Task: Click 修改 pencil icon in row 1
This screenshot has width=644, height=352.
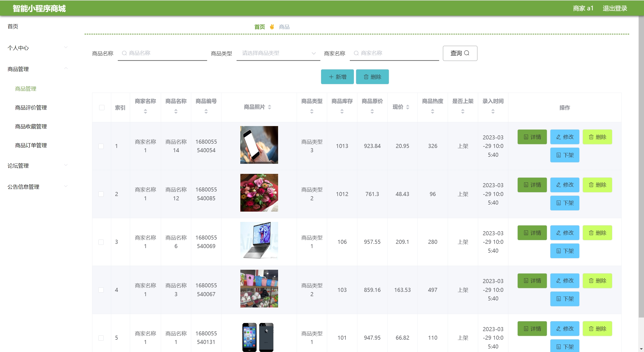Action: (x=558, y=137)
